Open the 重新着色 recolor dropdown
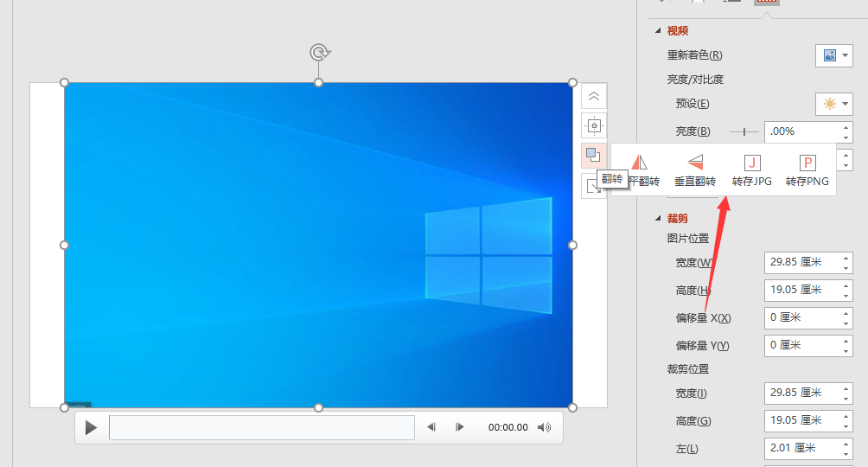 [x=834, y=55]
